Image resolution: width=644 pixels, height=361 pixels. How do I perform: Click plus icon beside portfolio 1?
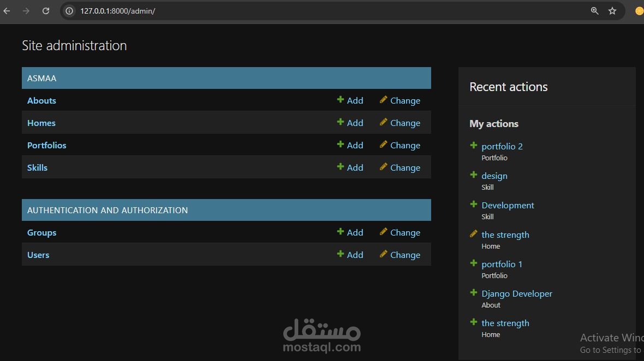pos(474,263)
